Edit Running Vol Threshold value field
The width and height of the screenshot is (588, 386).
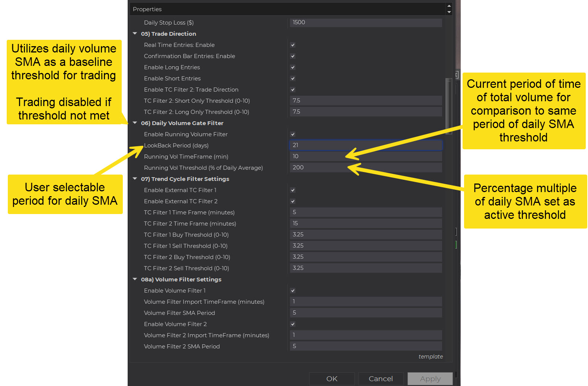coord(365,168)
